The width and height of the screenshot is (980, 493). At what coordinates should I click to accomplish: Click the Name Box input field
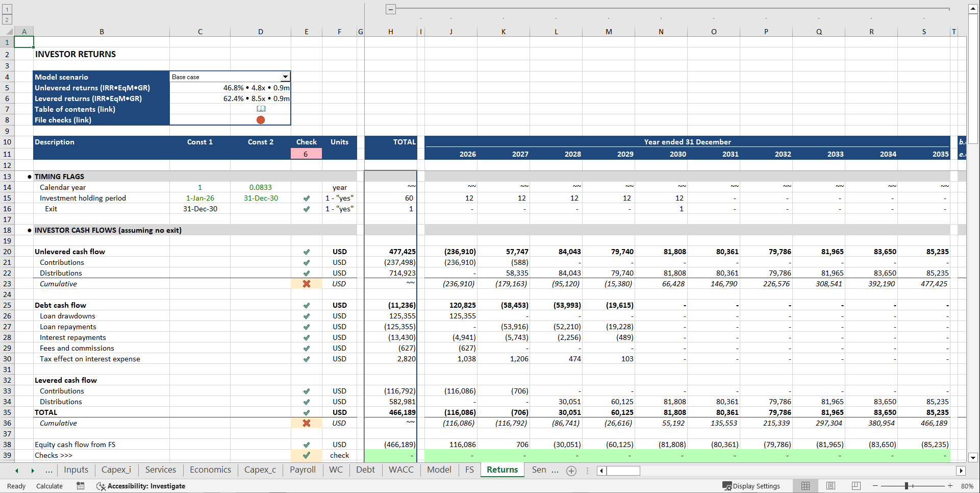(x=623, y=471)
